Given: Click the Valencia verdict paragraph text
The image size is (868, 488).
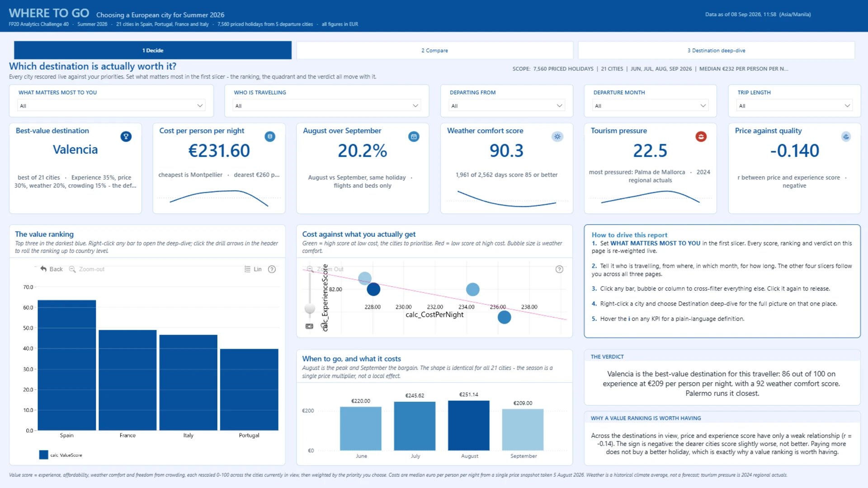Looking at the screenshot, I should pyautogui.click(x=722, y=384).
